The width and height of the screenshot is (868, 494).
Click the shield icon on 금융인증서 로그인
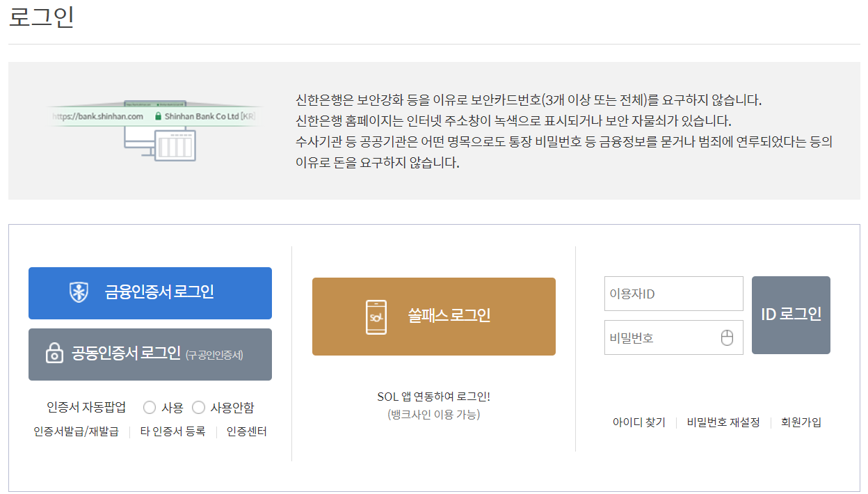[79, 292]
